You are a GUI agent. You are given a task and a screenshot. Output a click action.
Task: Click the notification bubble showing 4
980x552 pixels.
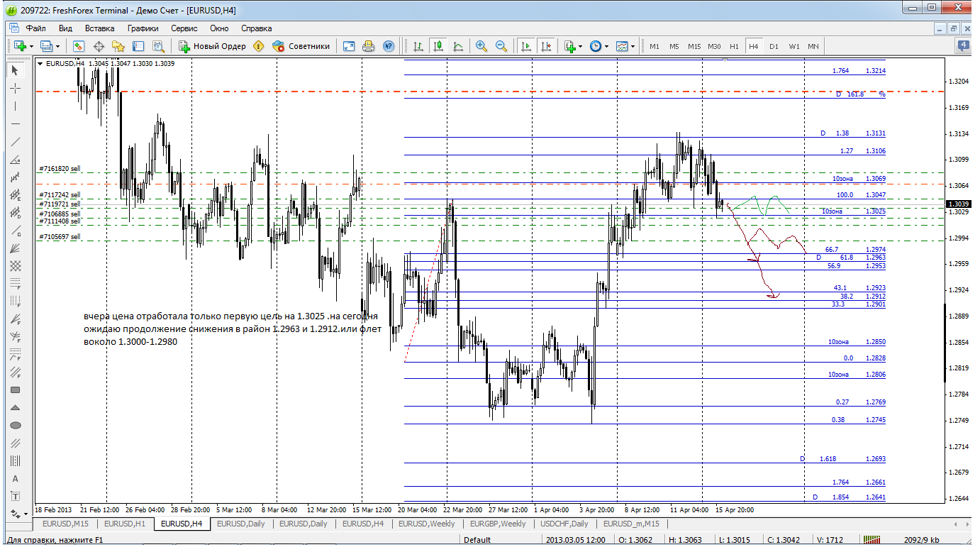tap(963, 46)
